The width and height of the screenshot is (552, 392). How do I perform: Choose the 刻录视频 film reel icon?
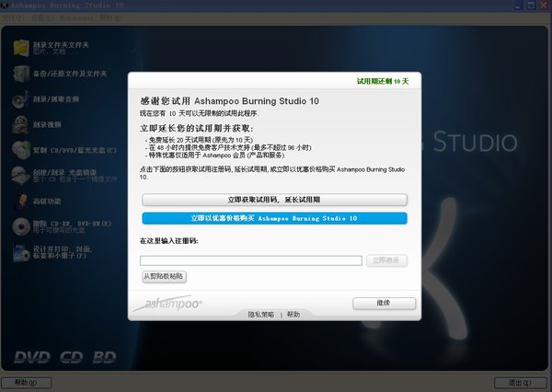[x=20, y=124]
